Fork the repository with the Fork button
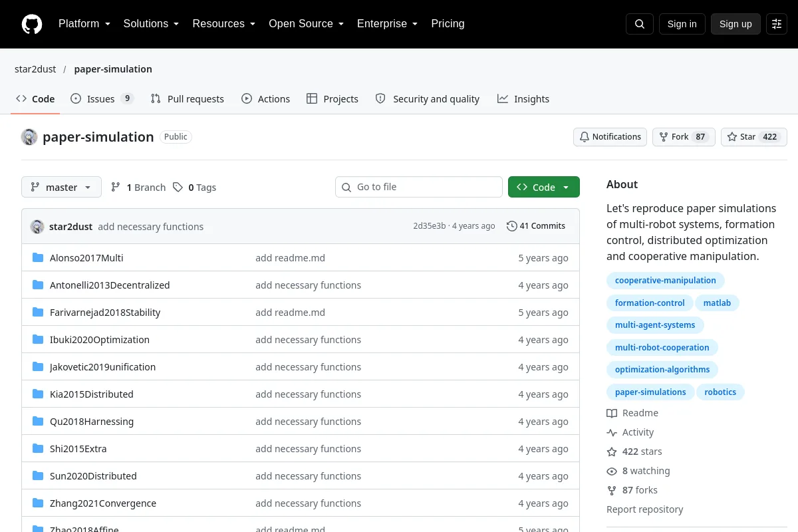Image resolution: width=798 pixels, height=532 pixels. [x=684, y=137]
